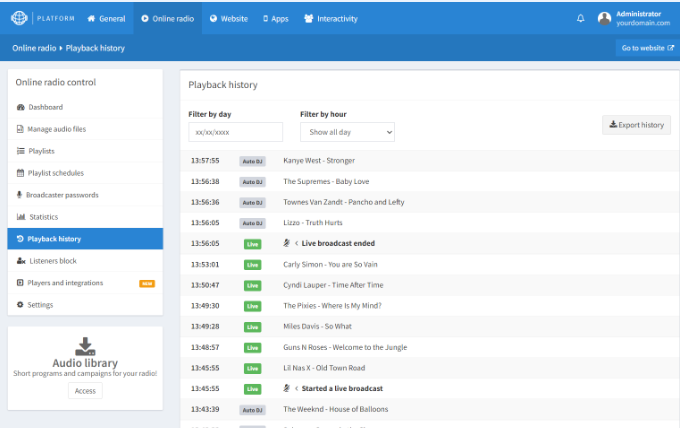
Task: Click the 13:43:39 timestamp
Action: point(205,409)
